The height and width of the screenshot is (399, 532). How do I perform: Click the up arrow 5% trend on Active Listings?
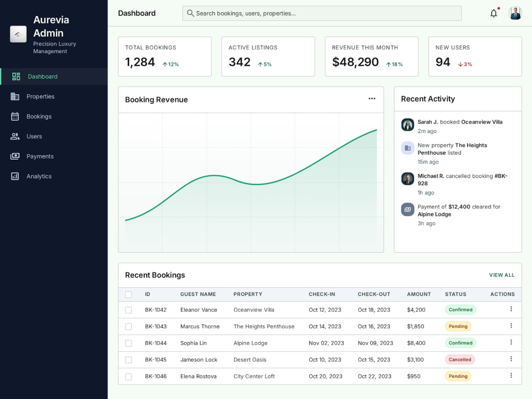click(264, 64)
